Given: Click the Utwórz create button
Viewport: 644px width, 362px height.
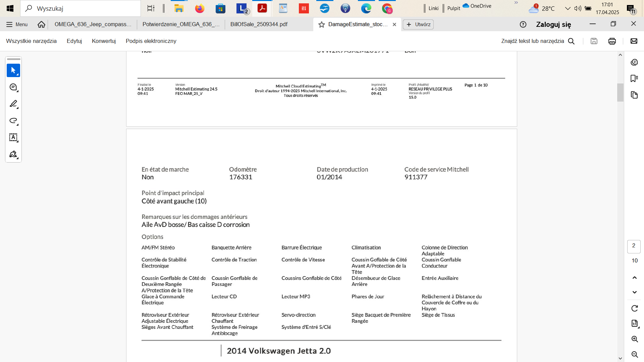Looking at the screenshot, I should (x=418, y=24).
